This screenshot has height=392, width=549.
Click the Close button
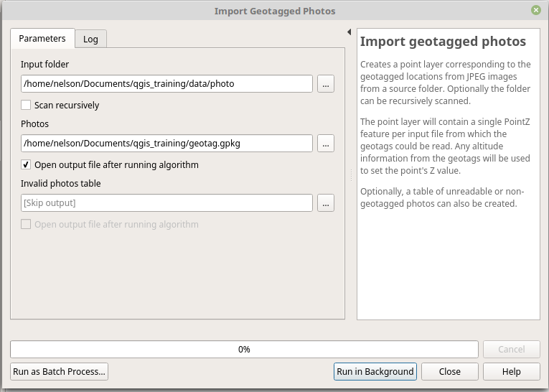click(x=449, y=371)
